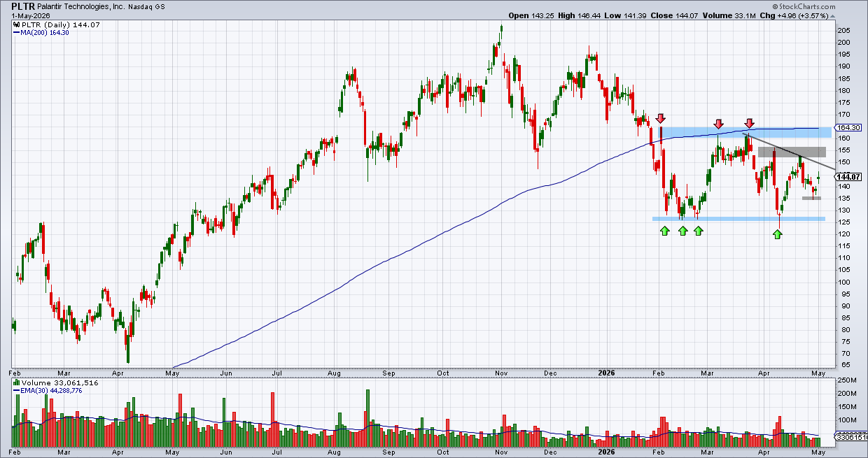Viewport: 868px width, 458px height.
Task: Click Dec label beneath the volume panel
Action: click(551, 452)
